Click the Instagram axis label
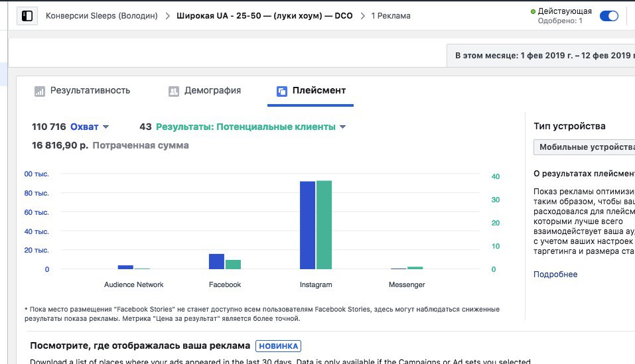 click(316, 284)
